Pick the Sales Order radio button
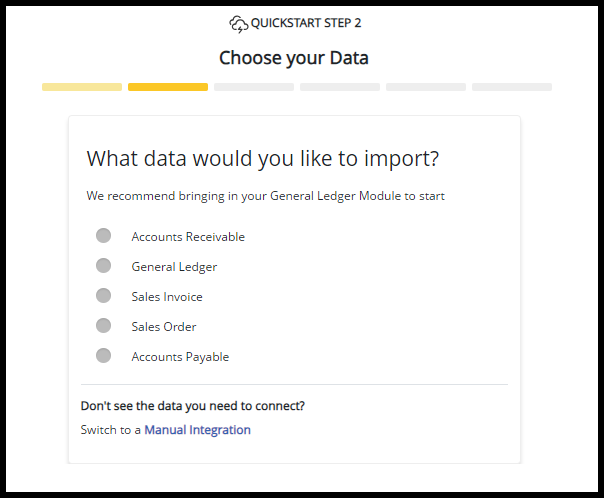Viewport: 604px width, 498px height. coord(103,326)
